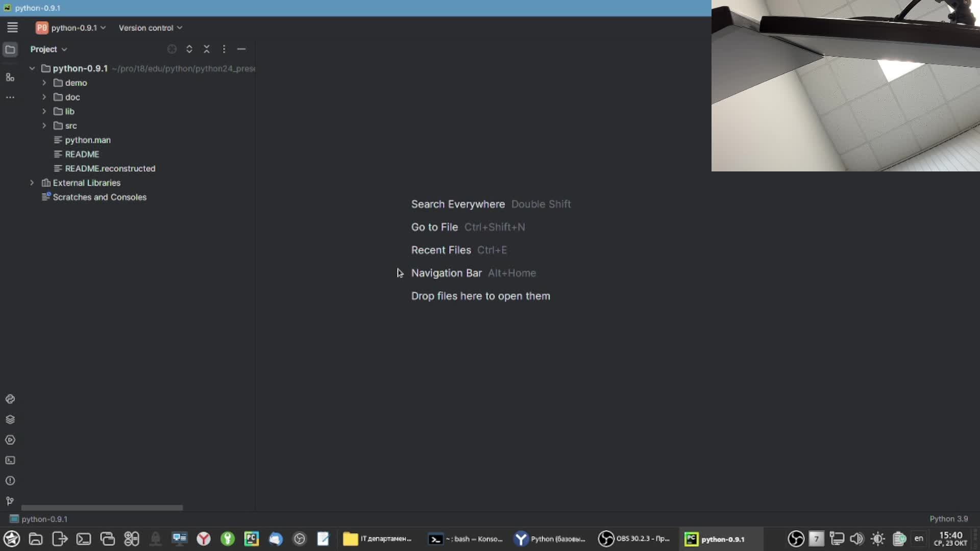Open the main hamburger menu

(x=12, y=28)
